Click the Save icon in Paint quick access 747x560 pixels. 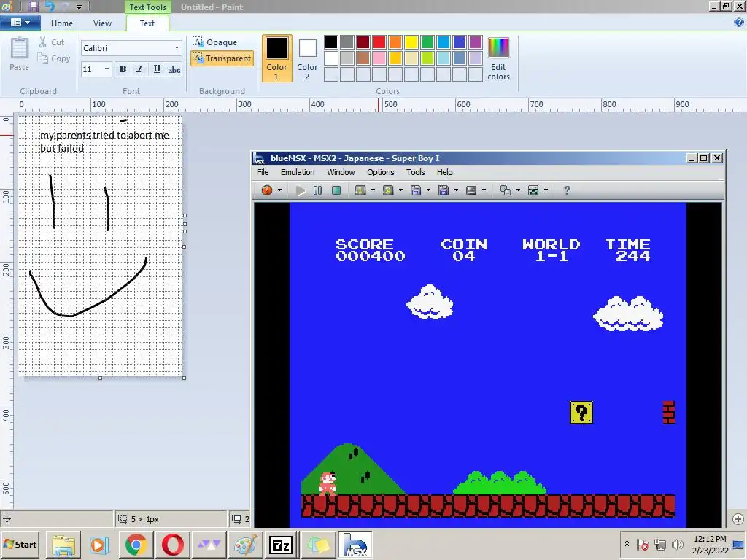point(34,7)
